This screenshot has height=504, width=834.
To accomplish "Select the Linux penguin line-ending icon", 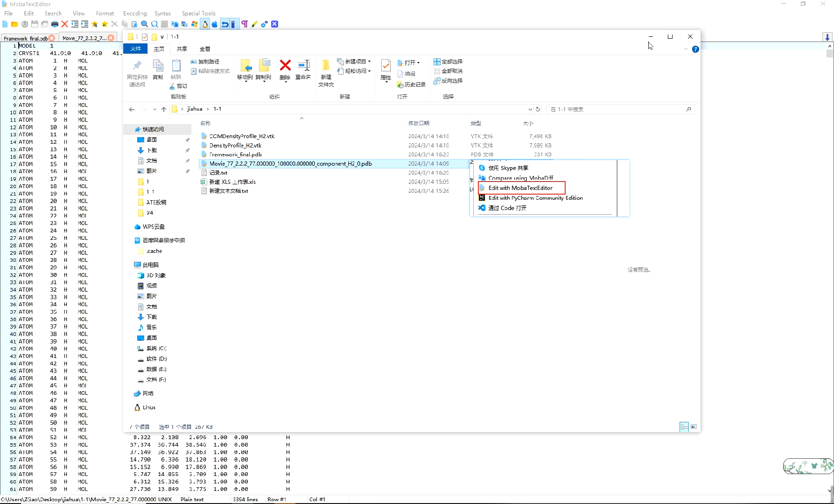I will 205,24.
